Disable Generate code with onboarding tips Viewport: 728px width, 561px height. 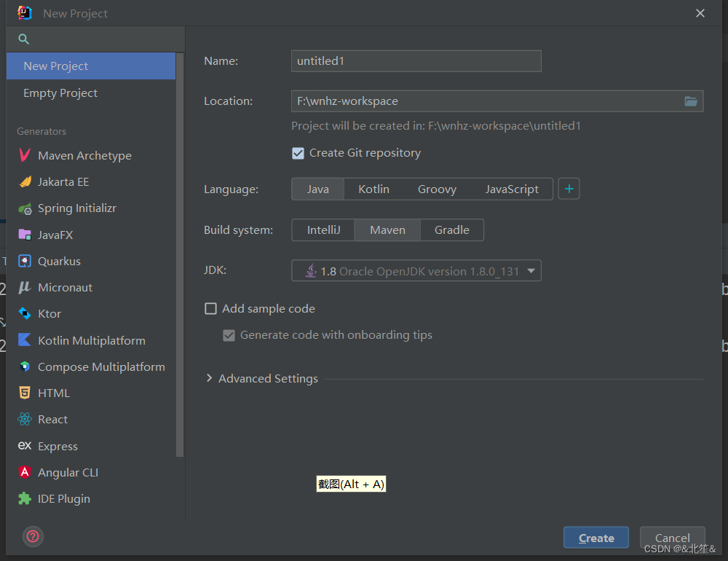pos(229,335)
